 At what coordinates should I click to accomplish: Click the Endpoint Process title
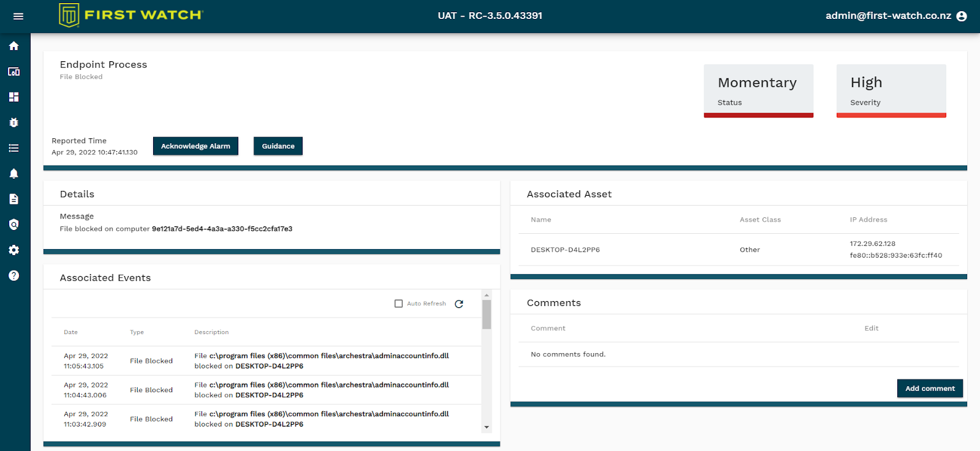104,64
